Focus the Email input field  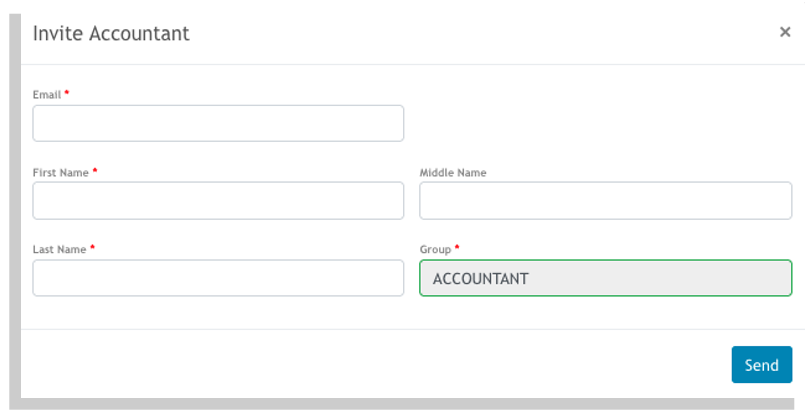218,123
